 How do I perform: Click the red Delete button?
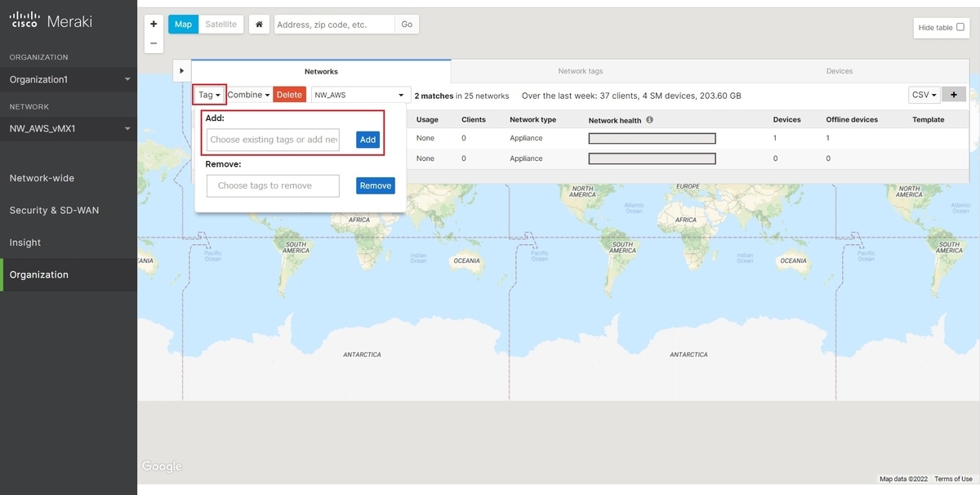pos(289,95)
